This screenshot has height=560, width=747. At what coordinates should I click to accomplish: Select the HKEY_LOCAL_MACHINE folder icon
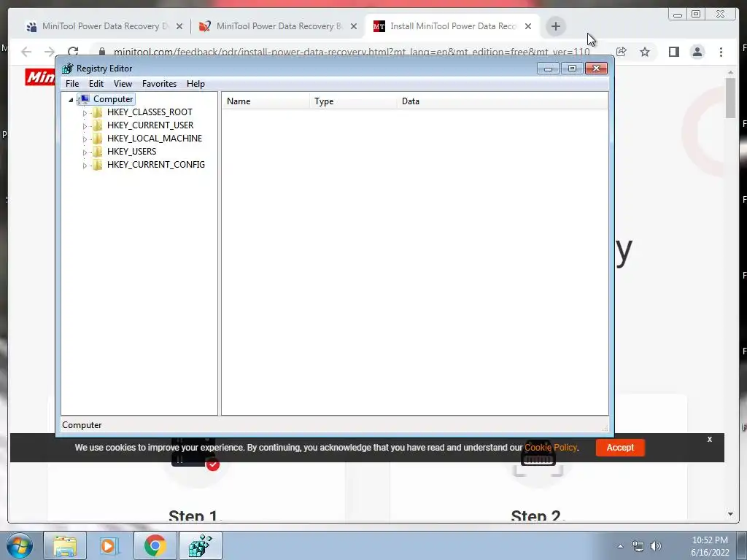click(97, 139)
